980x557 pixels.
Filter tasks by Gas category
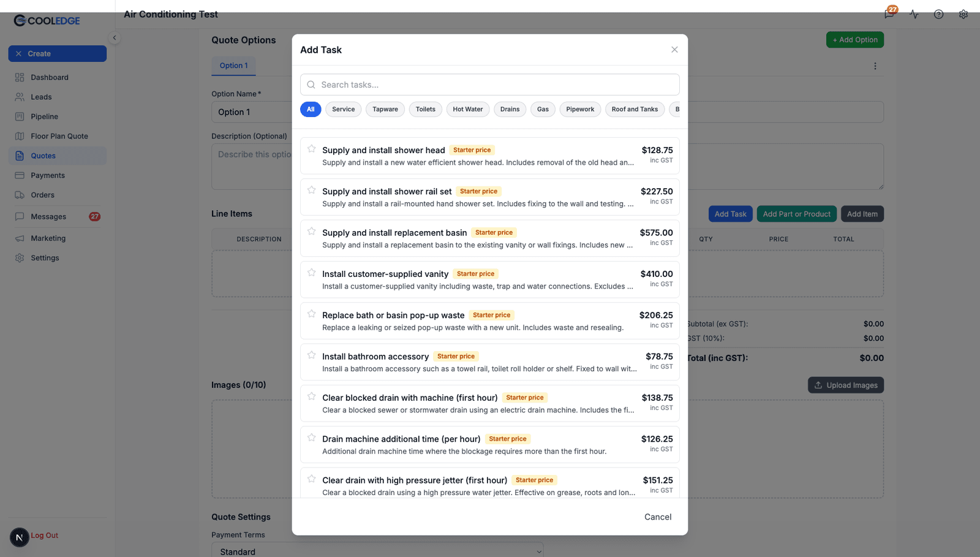pyautogui.click(x=543, y=109)
